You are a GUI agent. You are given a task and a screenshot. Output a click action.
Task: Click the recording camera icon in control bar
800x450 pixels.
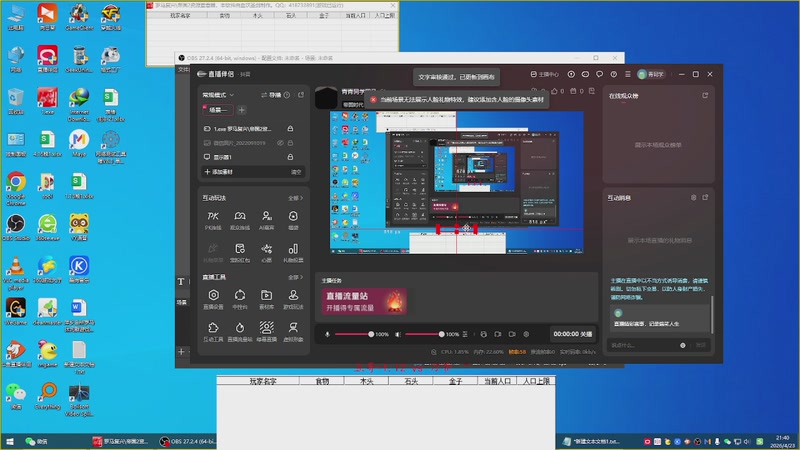coord(512,334)
